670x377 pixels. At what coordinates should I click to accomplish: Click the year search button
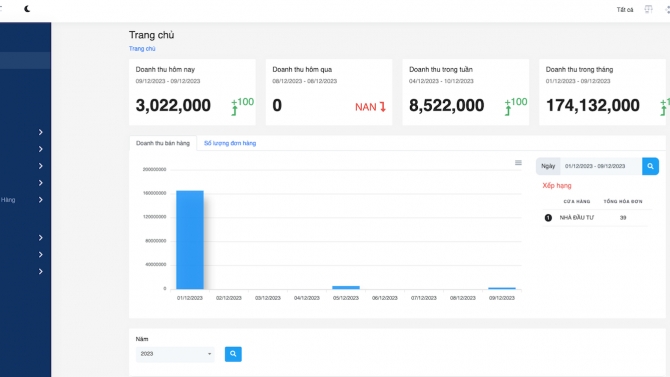(233, 354)
